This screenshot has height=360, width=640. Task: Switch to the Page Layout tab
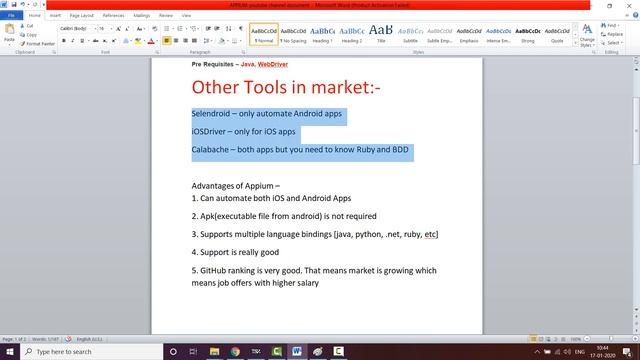pos(82,15)
